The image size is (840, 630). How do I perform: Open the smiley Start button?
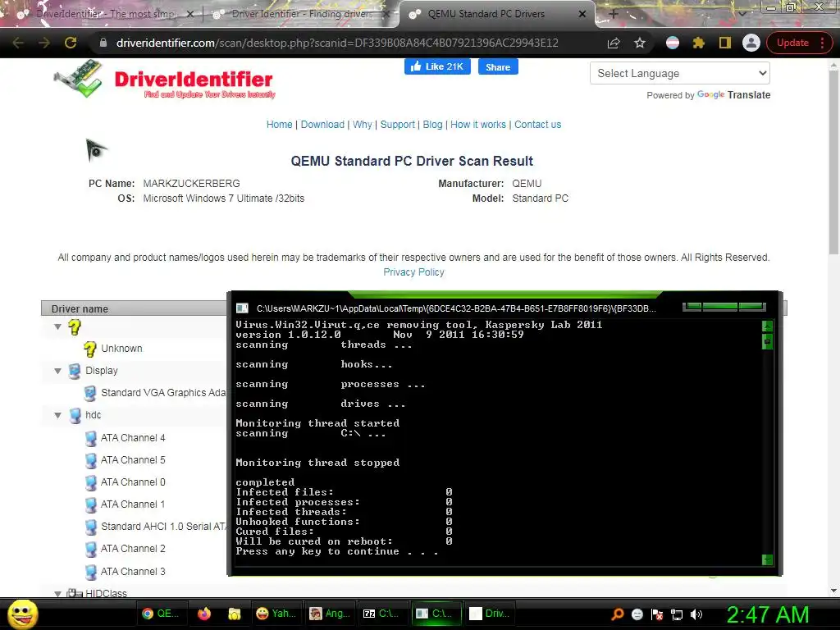pyautogui.click(x=22, y=614)
